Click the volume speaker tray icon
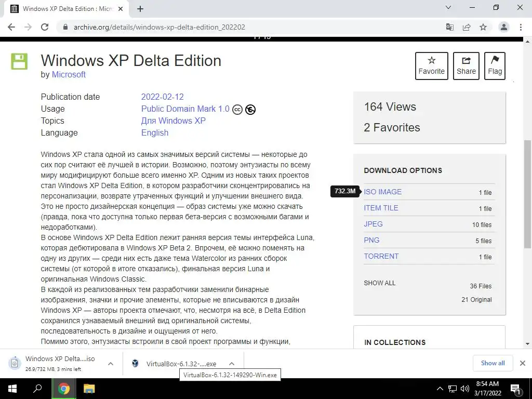 (465, 389)
